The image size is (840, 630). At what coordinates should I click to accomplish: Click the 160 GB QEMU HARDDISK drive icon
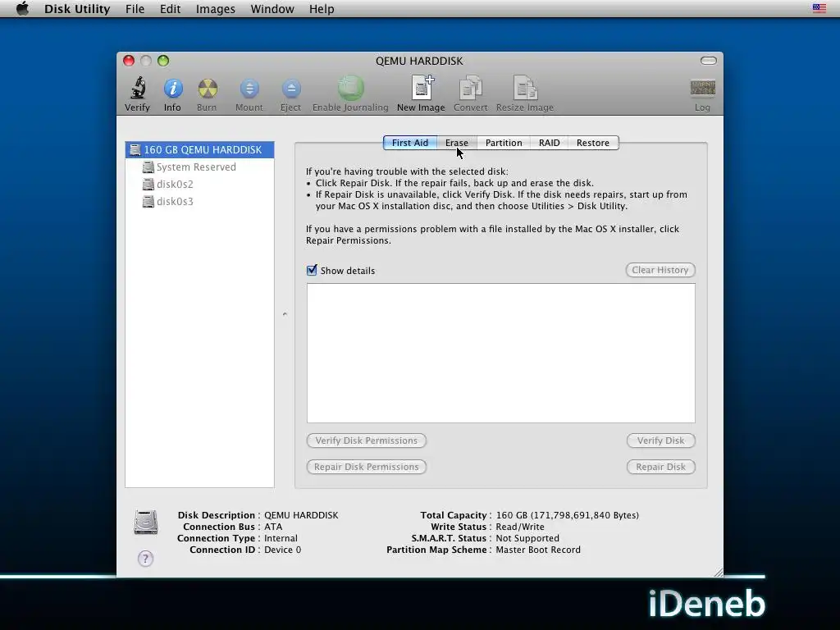(x=135, y=150)
